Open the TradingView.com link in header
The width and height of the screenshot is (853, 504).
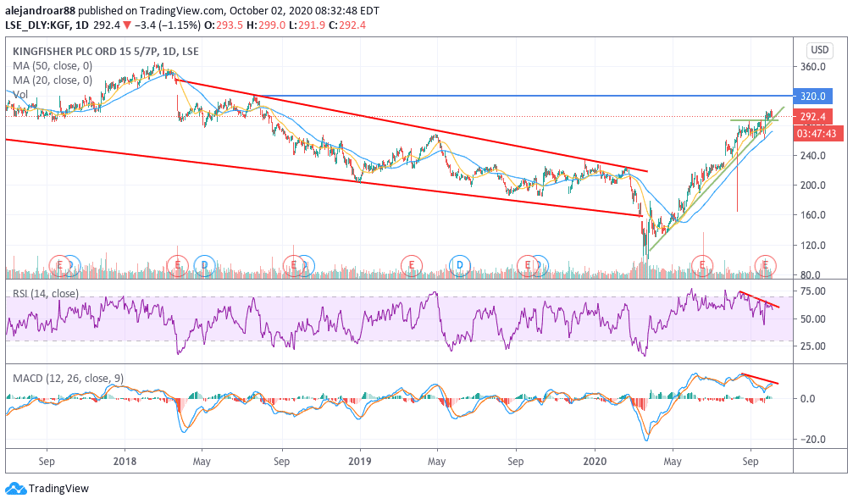pyautogui.click(x=181, y=10)
